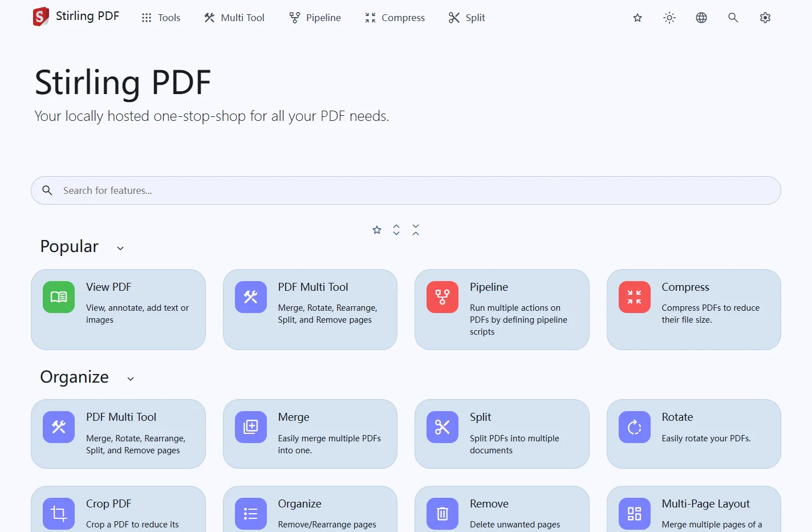Viewport: 812px width, 532px height.
Task: Open the Crop PDF card title
Action: tap(108, 503)
